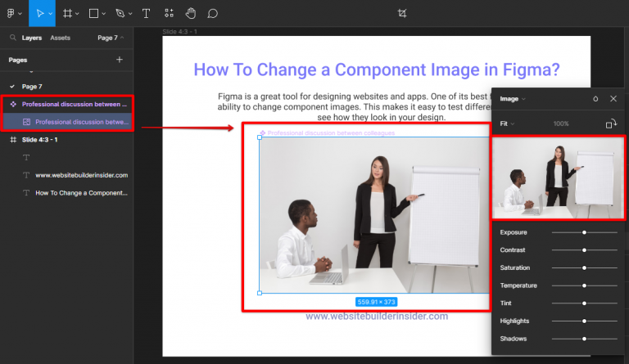This screenshot has height=364, width=629.
Task: Click the crop icon in top toolbar
Action: coord(402,13)
